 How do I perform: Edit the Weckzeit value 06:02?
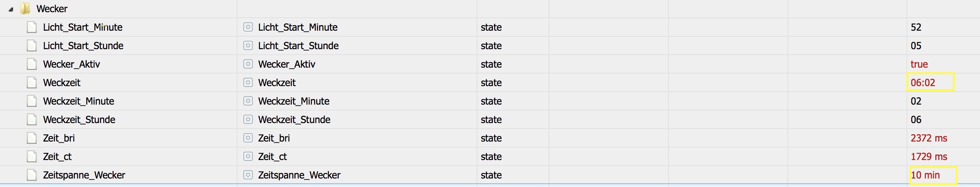(x=923, y=83)
